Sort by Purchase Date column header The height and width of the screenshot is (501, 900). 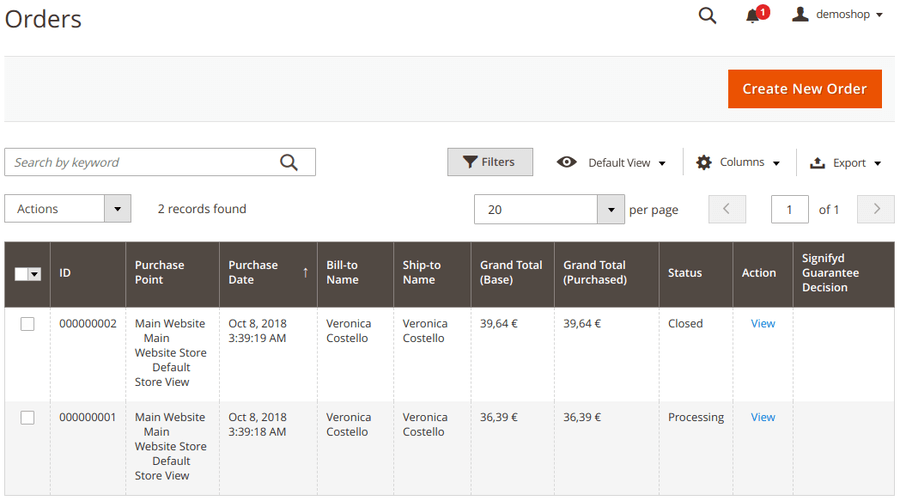(254, 272)
